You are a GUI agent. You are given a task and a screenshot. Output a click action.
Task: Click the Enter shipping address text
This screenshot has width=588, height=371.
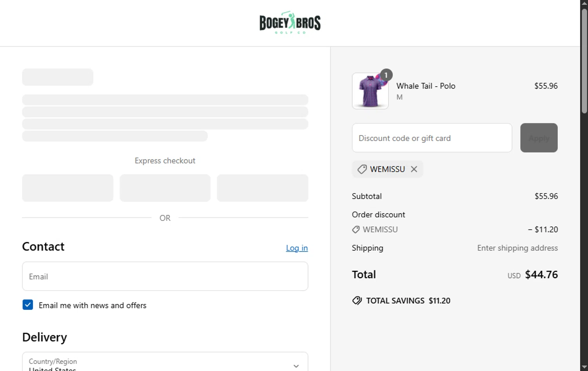click(x=517, y=248)
